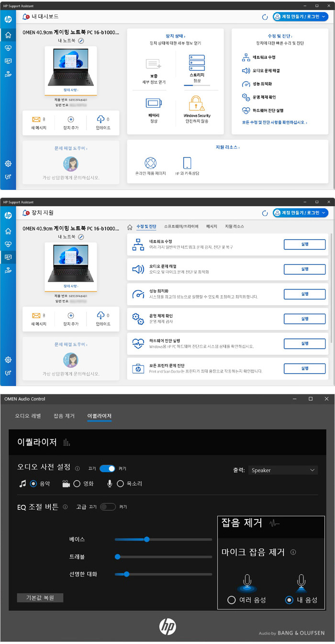The width and height of the screenshot is (335, 644).
Task: Edit 내 노트북 nickname in dashboard window
Action: coord(81,41)
